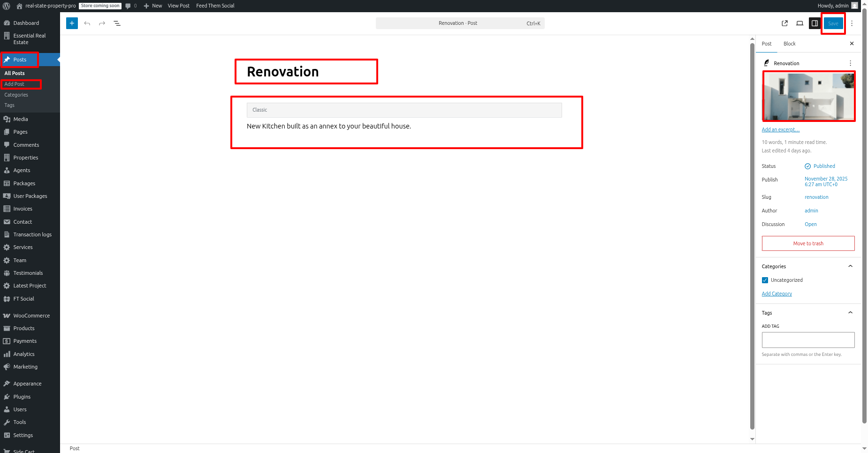This screenshot has width=868, height=453.
Task: Open the Renovation post actions menu
Action: [850, 63]
